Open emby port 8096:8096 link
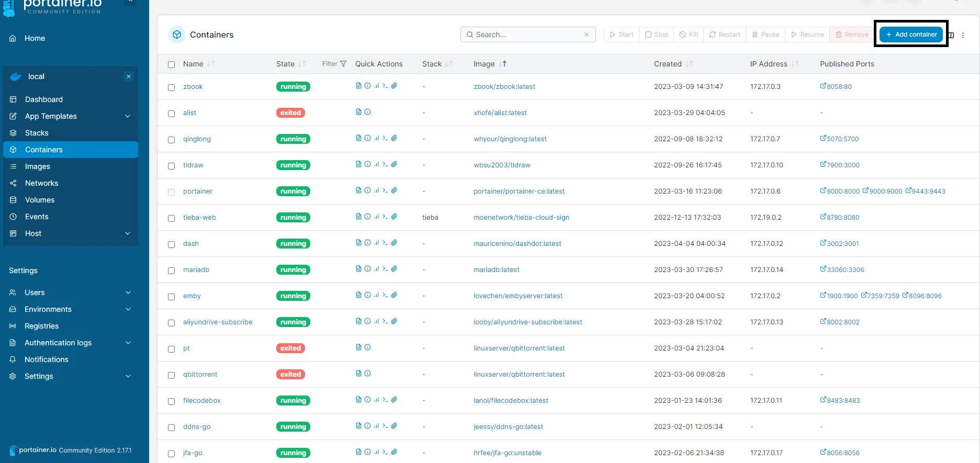The width and height of the screenshot is (980, 463). click(922, 296)
